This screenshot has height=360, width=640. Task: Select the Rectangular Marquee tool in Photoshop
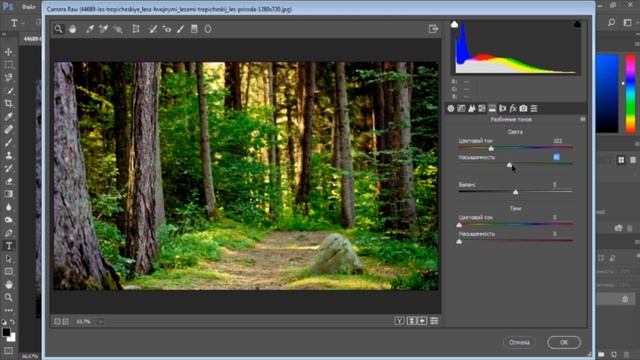(x=9, y=65)
